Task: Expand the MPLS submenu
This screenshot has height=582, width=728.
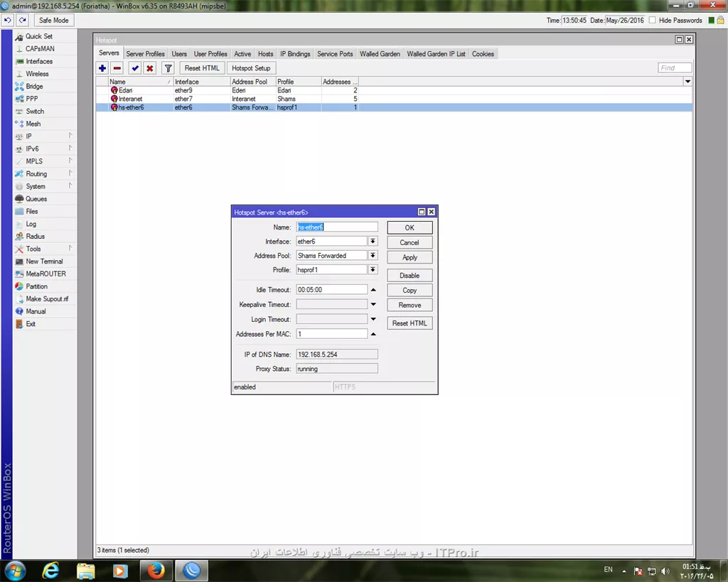Action: click(45, 161)
